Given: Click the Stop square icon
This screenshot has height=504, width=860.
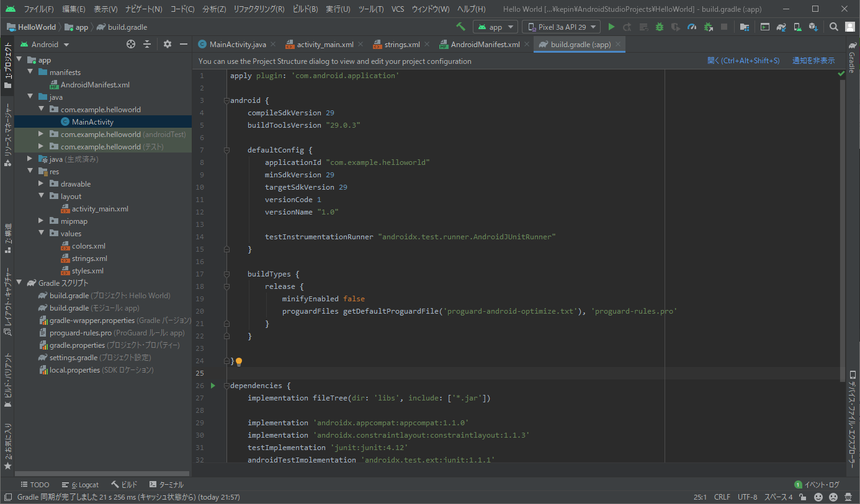Looking at the screenshot, I should coord(724,27).
